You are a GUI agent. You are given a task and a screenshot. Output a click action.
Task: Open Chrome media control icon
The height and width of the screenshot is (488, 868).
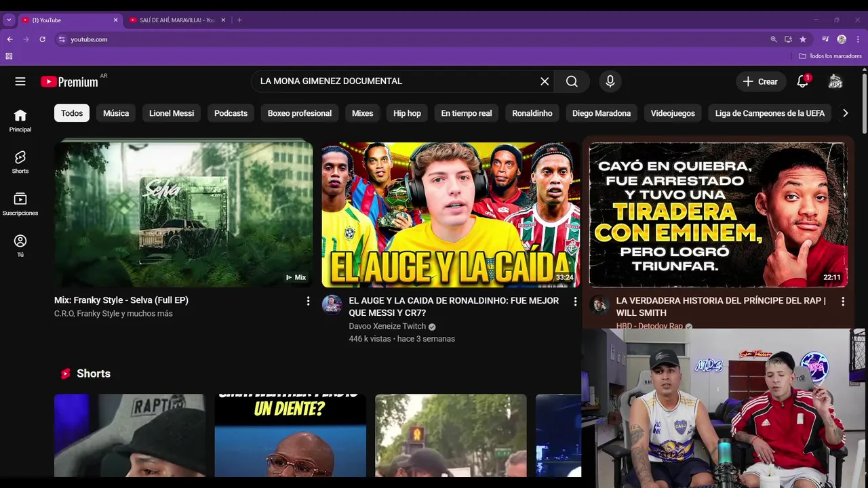pos(825,39)
